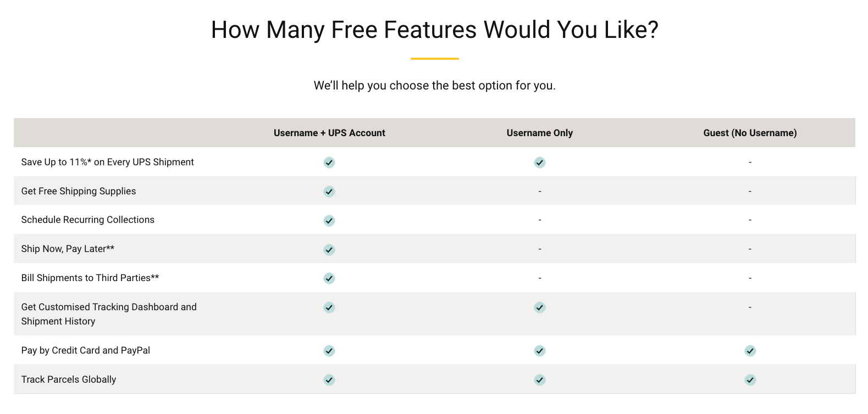868x414 pixels.
Task: Click the Ship Now, Pay Later label
Action: (x=68, y=249)
